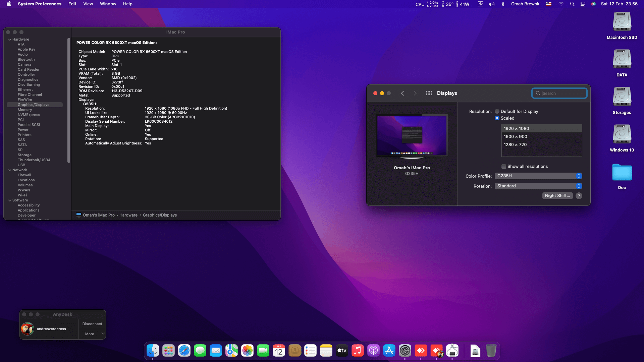
Task: Click Disconnect in the AnyDesk panel
Action: point(92,324)
